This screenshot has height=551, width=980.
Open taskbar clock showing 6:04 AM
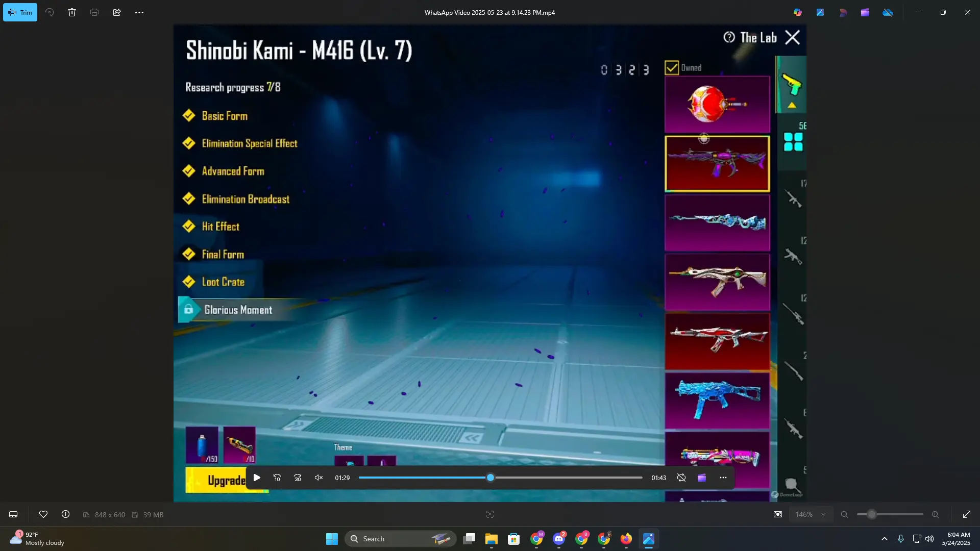(957, 539)
